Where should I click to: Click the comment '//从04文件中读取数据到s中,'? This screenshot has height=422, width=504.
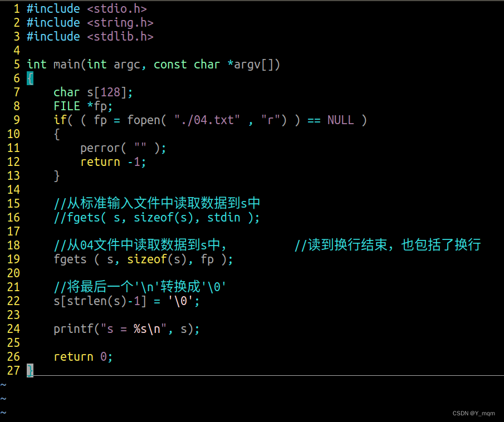pyautogui.click(x=140, y=245)
